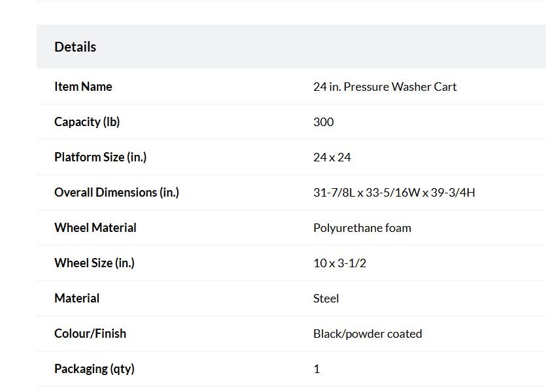This screenshot has height=392, width=546.
Task: Click the Black/powder coated value
Action: coord(367,334)
